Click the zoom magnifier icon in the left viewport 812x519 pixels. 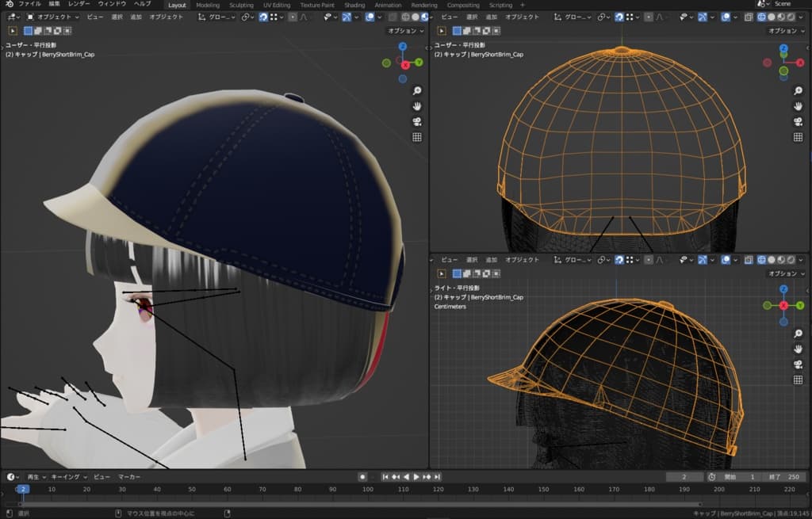click(416, 90)
